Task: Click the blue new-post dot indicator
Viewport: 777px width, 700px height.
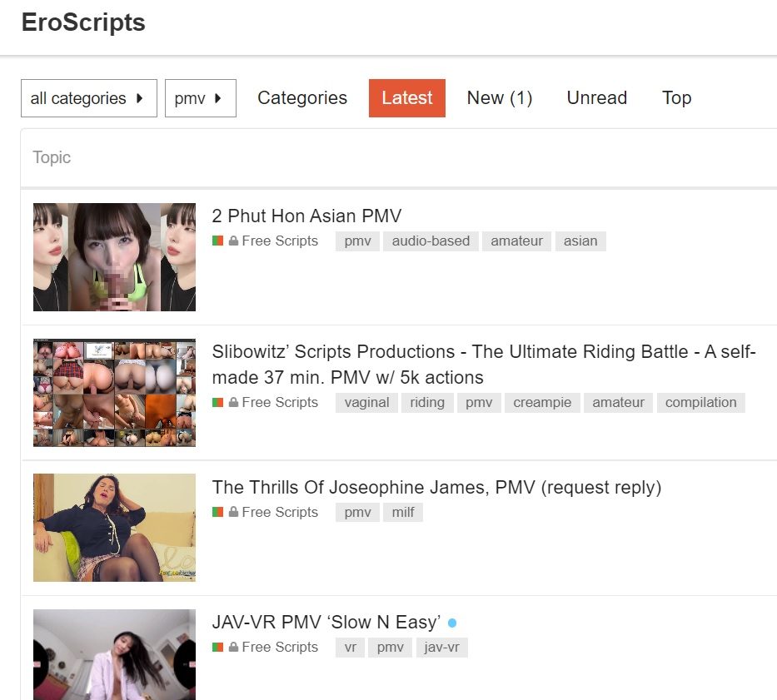Action: 452,623
